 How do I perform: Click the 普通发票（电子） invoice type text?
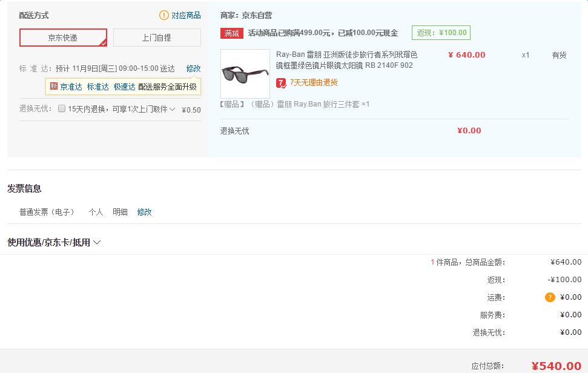47,212
